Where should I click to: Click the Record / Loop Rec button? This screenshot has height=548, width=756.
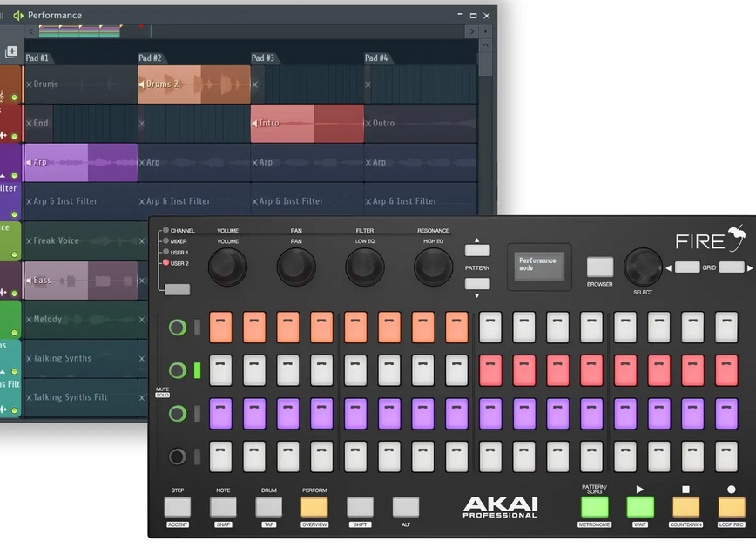(x=732, y=507)
